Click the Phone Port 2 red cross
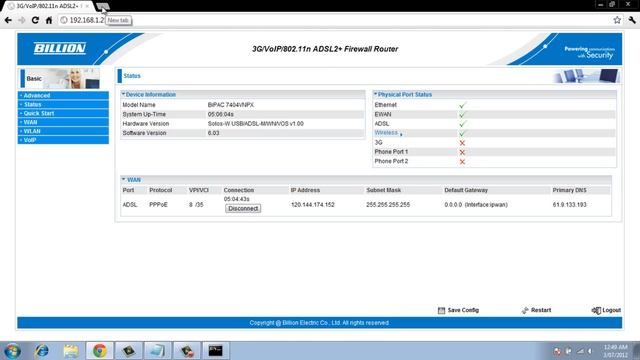The image size is (640, 360). (x=462, y=162)
